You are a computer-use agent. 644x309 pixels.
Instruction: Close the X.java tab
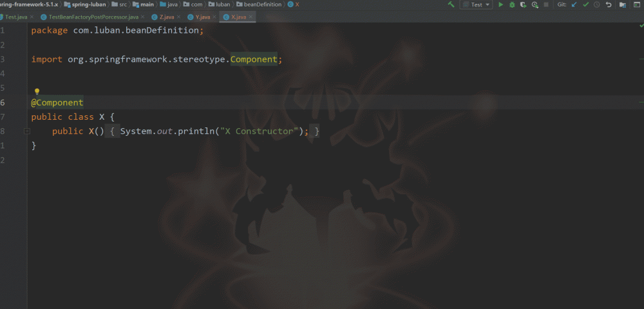tap(251, 17)
